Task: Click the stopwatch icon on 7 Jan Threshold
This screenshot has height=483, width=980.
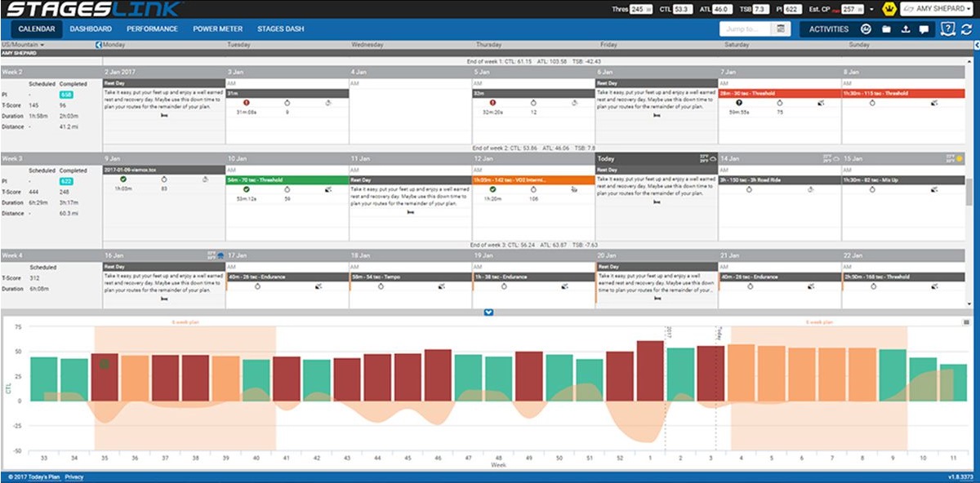Action: pos(780,103)
